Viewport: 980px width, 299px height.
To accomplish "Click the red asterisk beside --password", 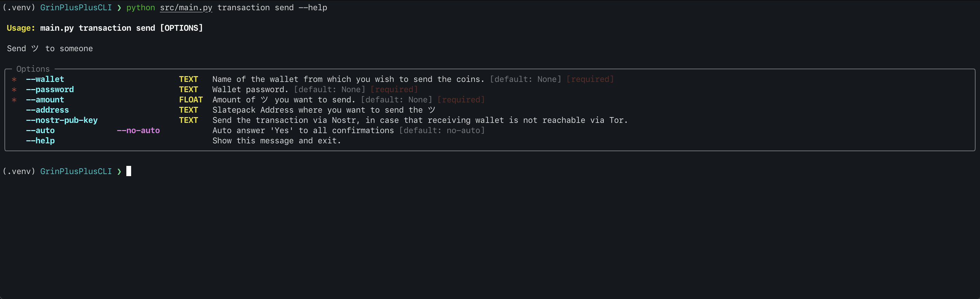I will click(x=14, y=90).
